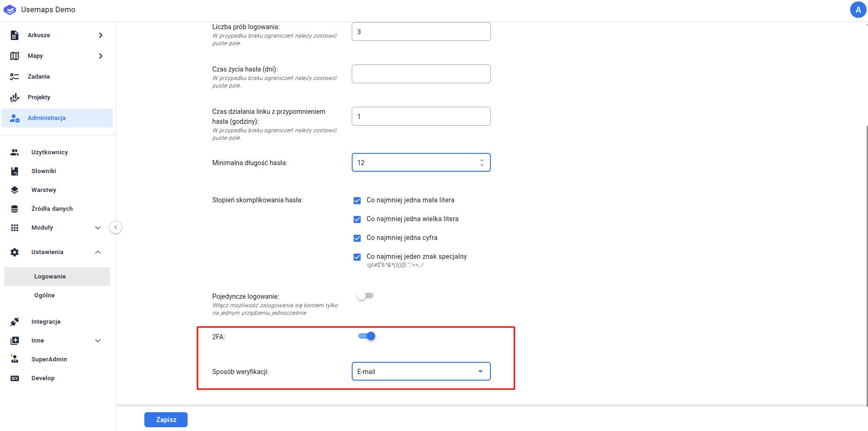
Task: Click the Zadania tasks icon
Action: click(x=15, y=77)
